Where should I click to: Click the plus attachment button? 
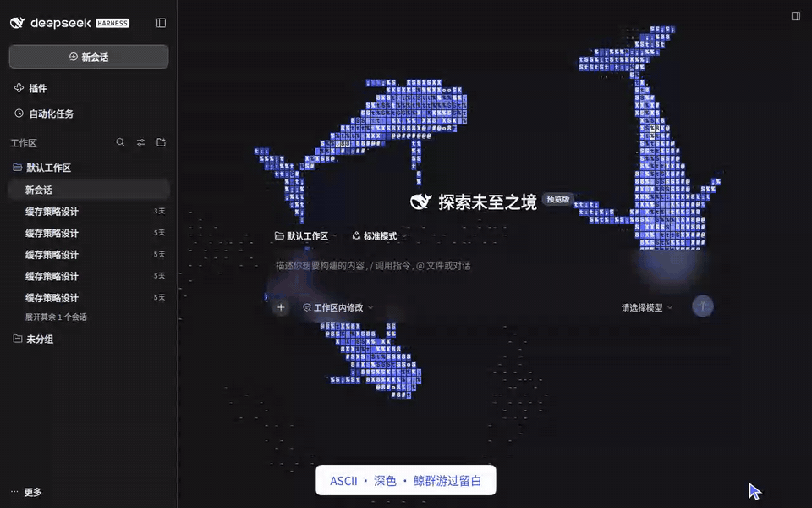tap(281, 307)
